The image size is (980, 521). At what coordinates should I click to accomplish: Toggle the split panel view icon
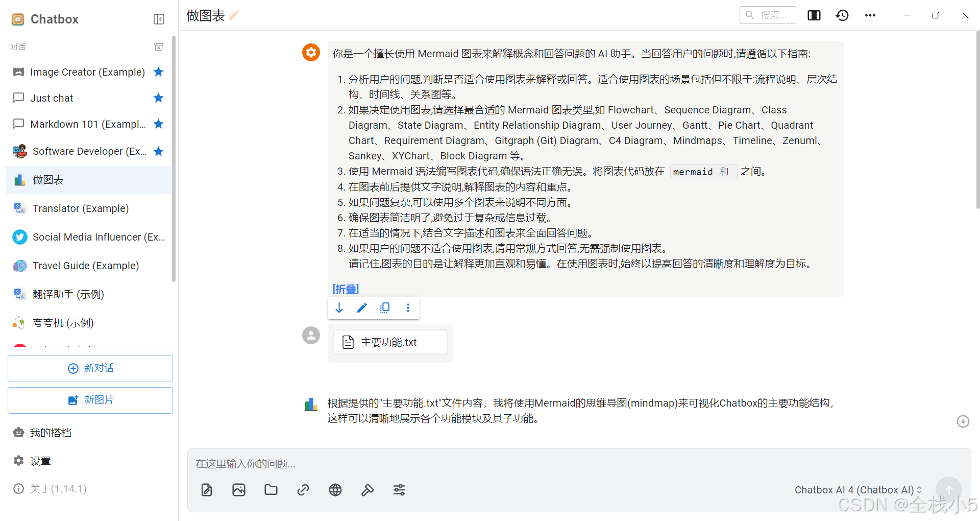[814, 15]
